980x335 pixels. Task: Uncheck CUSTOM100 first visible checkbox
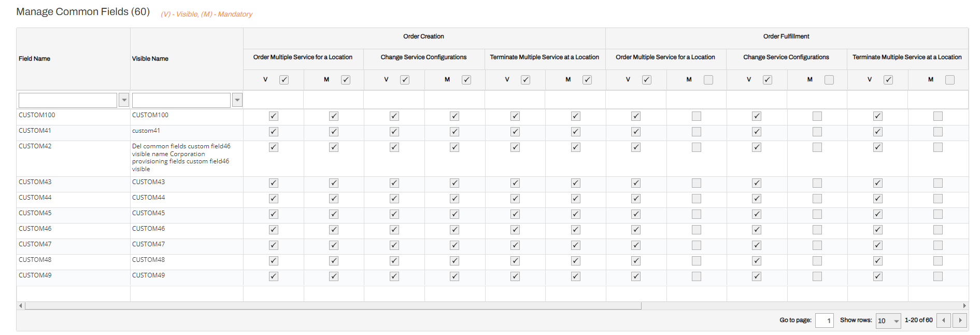tap(274, 116)
